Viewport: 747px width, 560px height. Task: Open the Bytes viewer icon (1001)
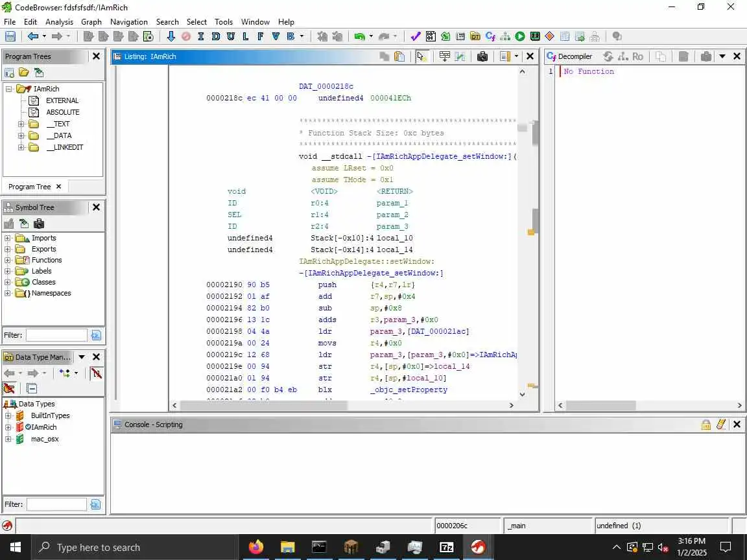[431, 36]
